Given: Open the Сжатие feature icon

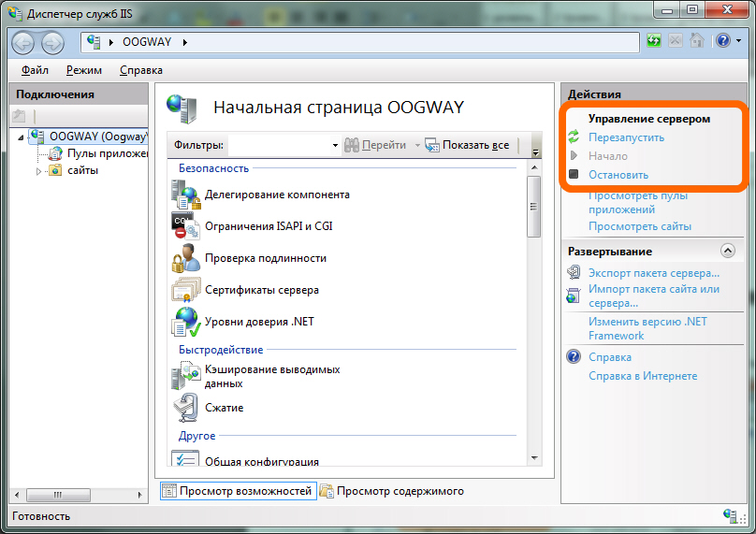Looking at the screenshot, I should coord(185,408).
